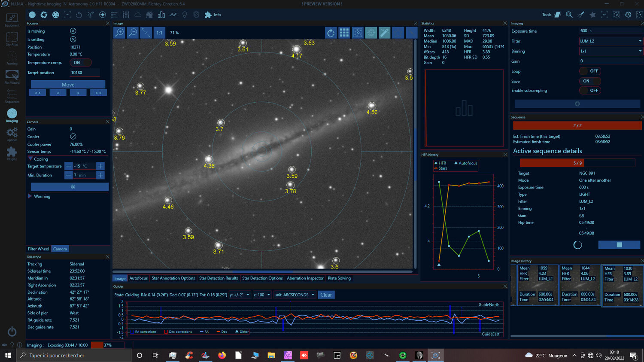Open the Flat Wizard section

pyautogui.click(x=12, y=77)
